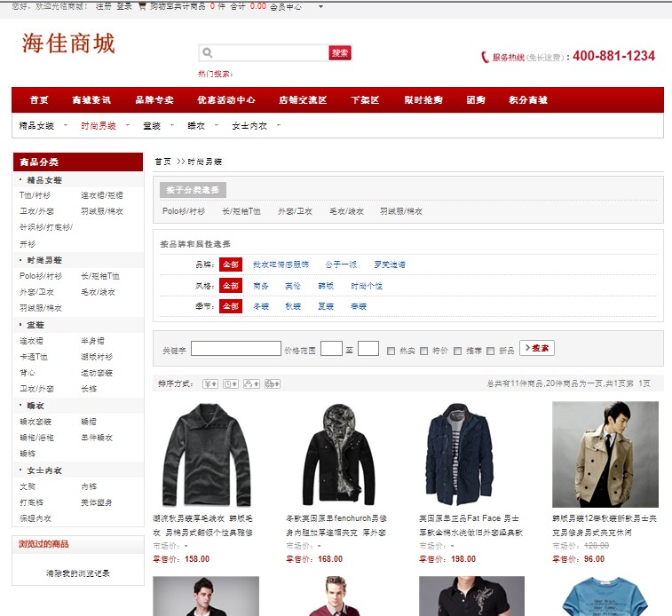Open 品牌专卖 in the navigation bar
This screenshot has height=616, width=672.
pyautogui.click(x=154, y=99)
